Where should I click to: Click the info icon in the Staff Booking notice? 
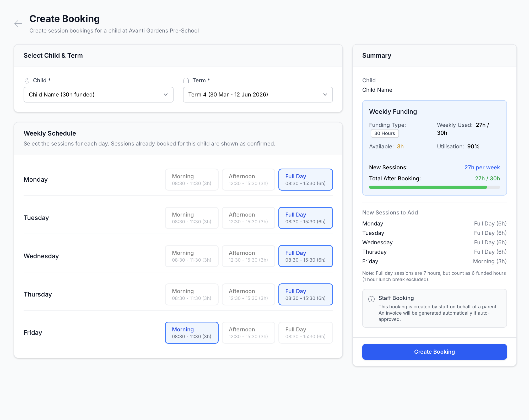(x=371, y=298)
